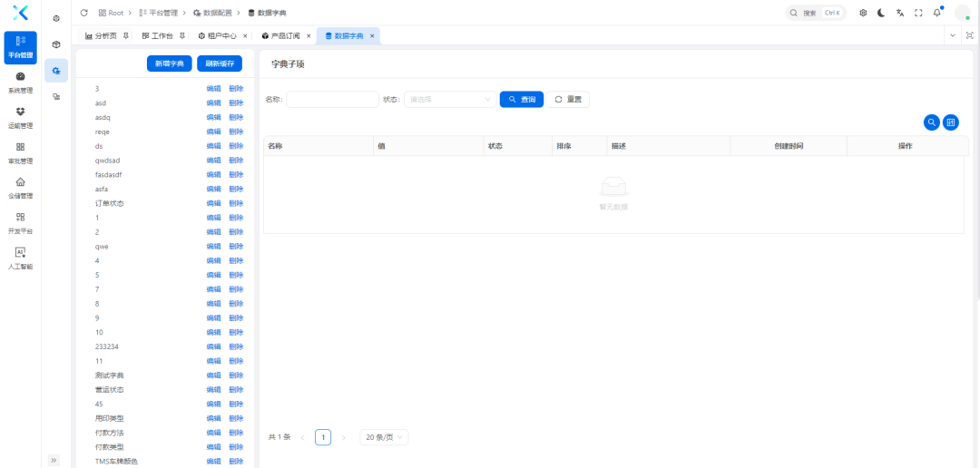Screen dimensions: 980x468
Task: Enter fullscreen mode from the top bar
Action: click(x=918, y=13)
